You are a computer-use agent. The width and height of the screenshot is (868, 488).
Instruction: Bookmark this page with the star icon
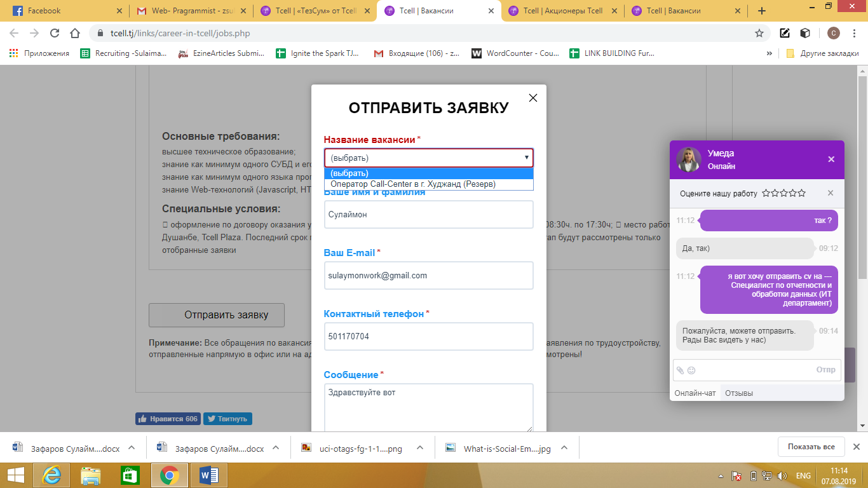759,33
